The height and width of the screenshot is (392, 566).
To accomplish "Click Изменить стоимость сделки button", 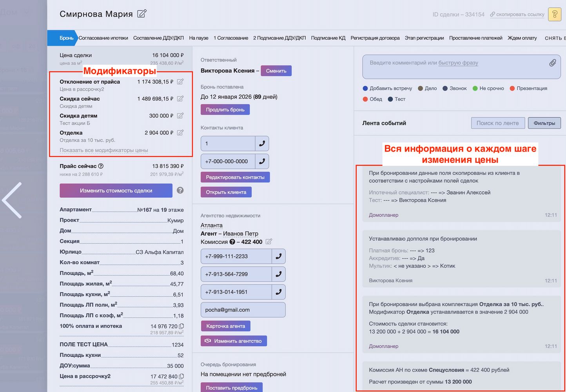I will [x=116, y=191].
